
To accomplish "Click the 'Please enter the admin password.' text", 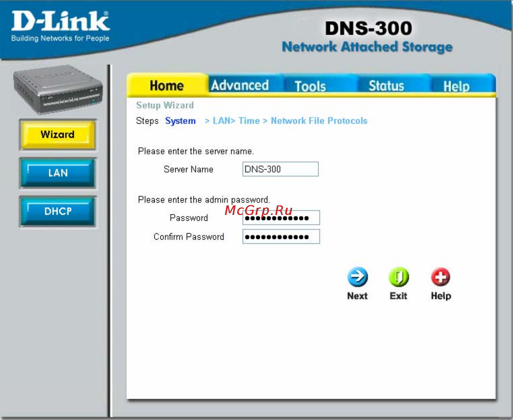I will click(204, 200).
